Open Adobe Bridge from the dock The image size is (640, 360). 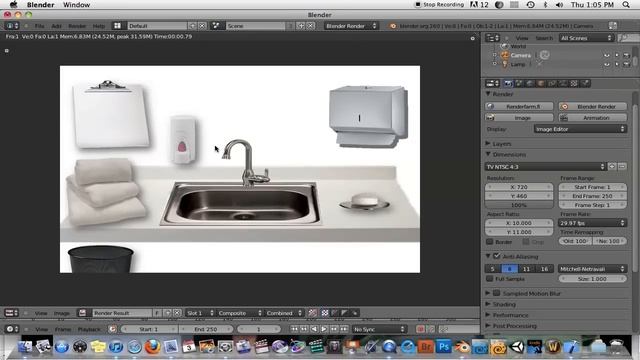[425, 347]
